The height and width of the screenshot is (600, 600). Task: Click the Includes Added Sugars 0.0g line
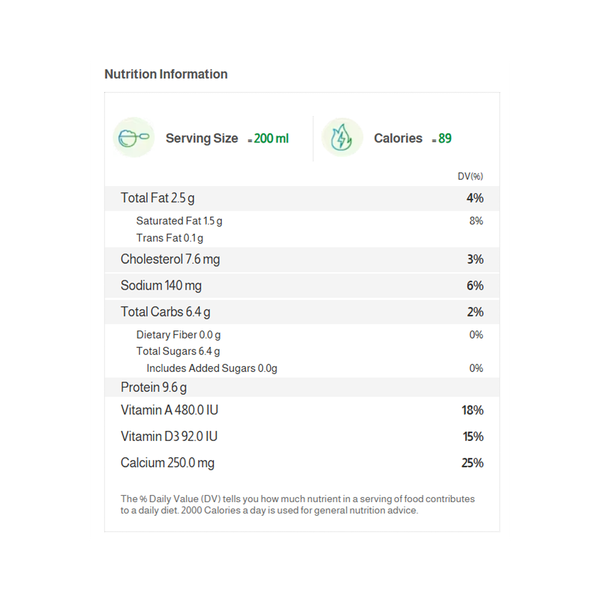coord(211,368)
